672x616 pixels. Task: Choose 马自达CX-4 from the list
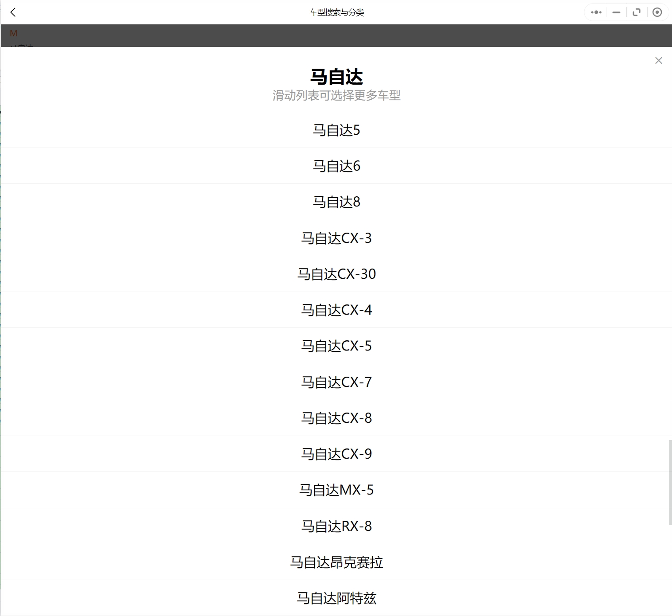tap(336, 310)
